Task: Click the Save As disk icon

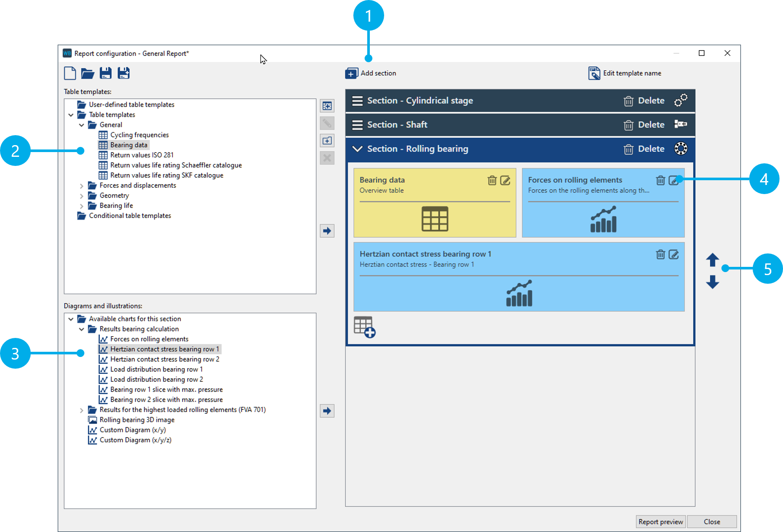Action: [x=124, y=73]
